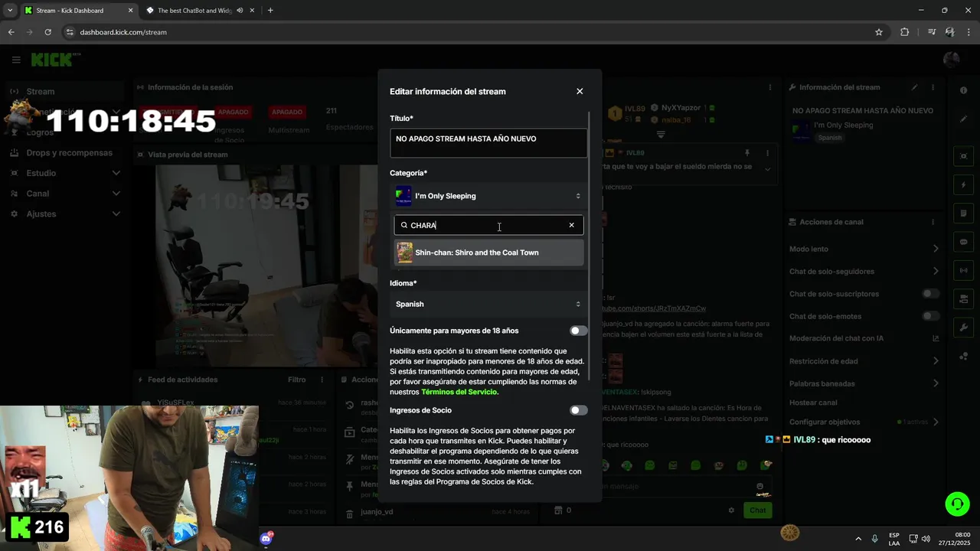Click the Título text field
The height and width of the screenshot is (551, 980).
tap(488, 143)
